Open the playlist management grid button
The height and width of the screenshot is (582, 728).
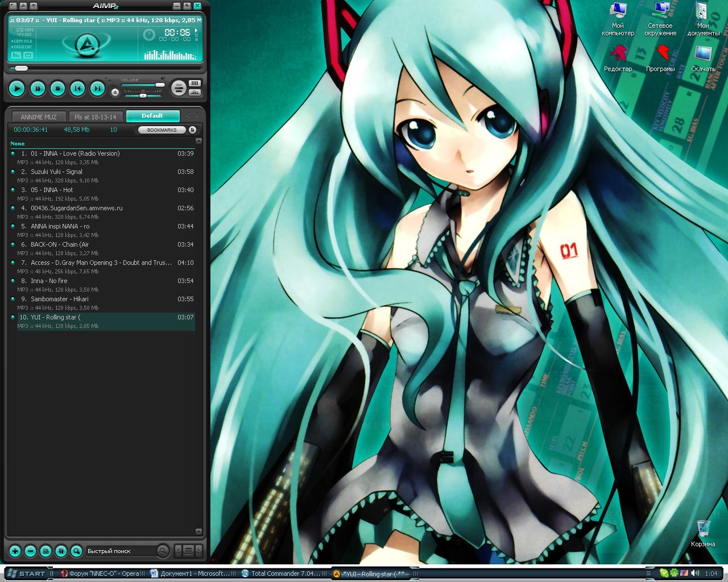[46, 551]
